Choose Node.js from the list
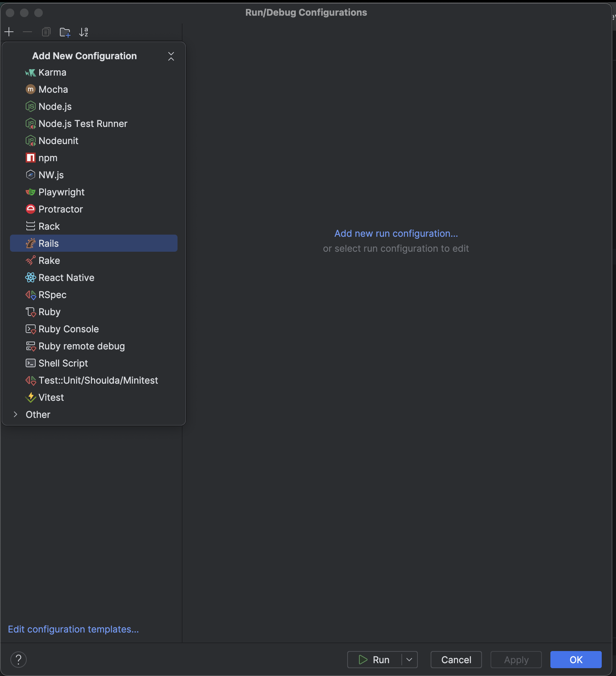This screenshot has height=676, width=616. click(x=94, y=107)
